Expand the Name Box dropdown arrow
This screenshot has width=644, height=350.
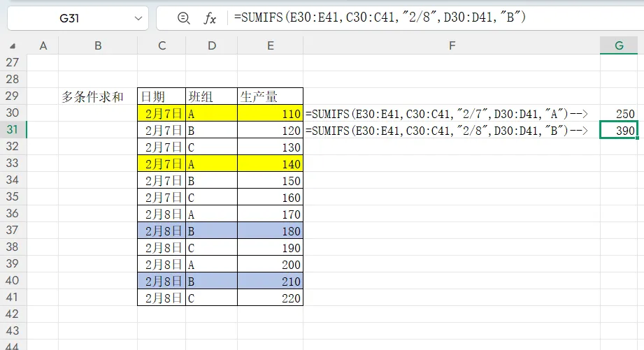pyautogui.click(x=138, y=18)
